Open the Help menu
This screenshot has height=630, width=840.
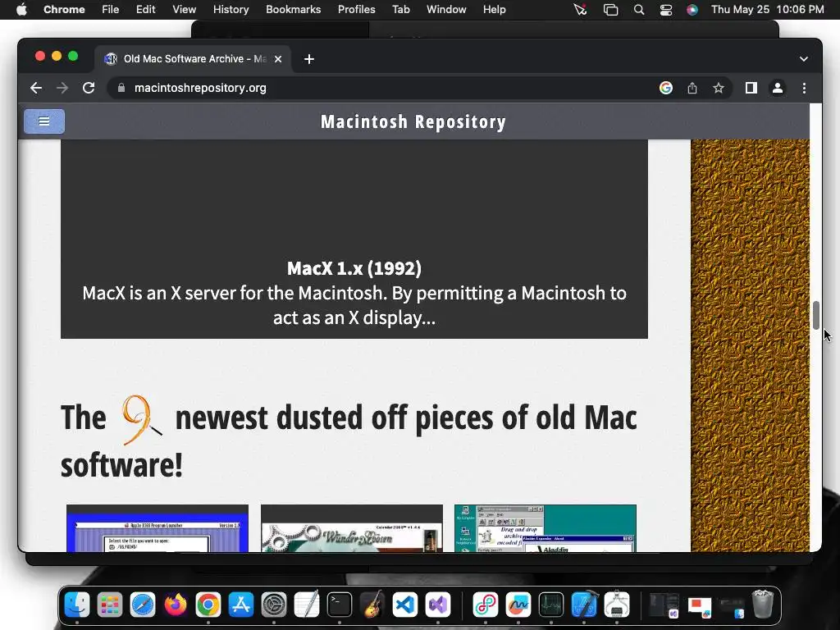coord(494,10)
